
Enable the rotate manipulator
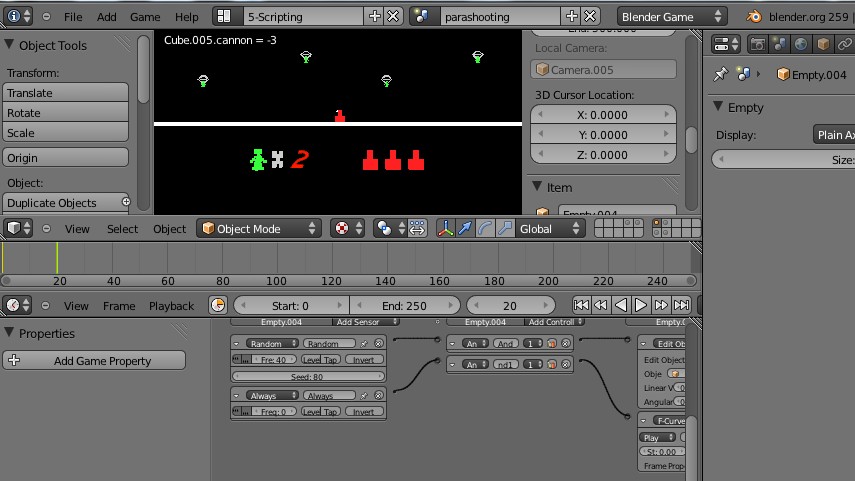coord(485,229)
